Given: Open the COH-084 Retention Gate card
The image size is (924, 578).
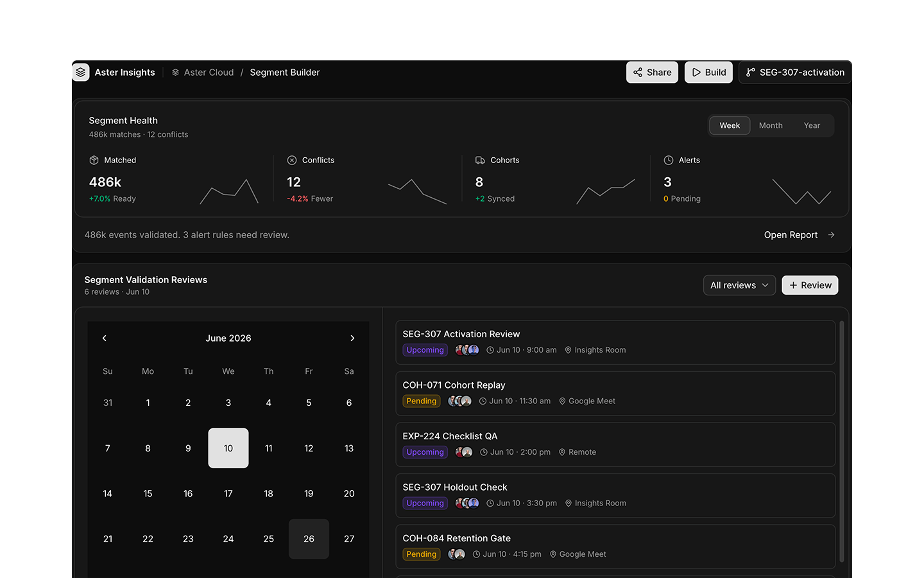Looking at the screenshot, I should pyautogui.click(x=615, y=547).
